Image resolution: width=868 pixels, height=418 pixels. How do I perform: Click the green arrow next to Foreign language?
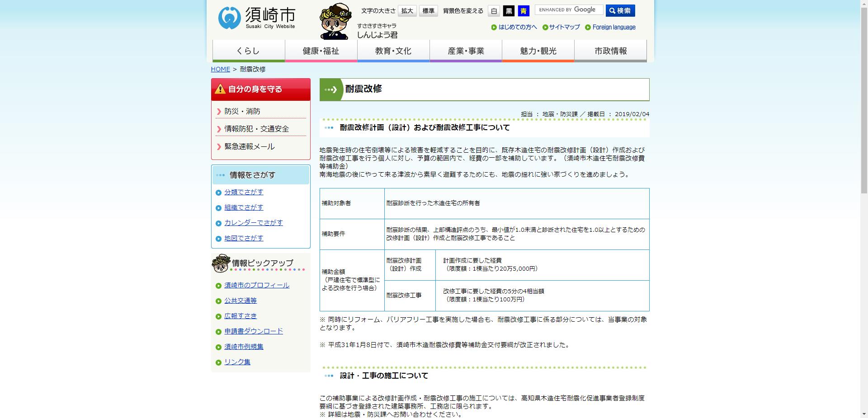click(x=588, y=27)
